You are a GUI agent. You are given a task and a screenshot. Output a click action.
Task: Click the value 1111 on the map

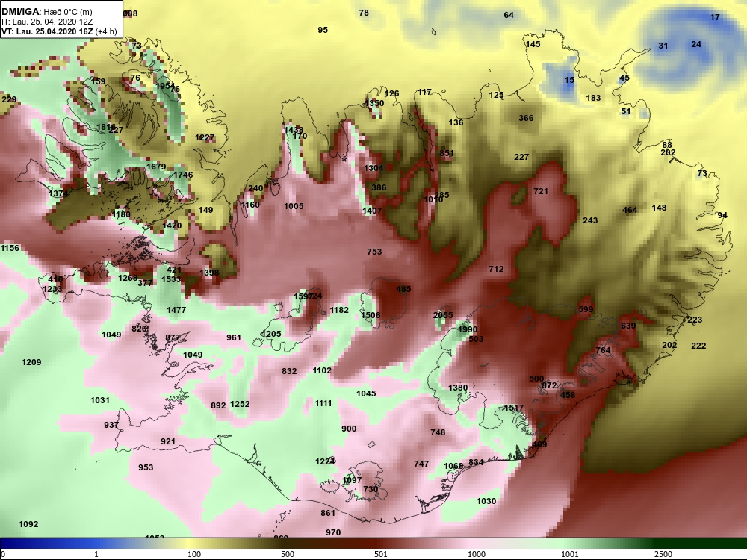[323, 403]
